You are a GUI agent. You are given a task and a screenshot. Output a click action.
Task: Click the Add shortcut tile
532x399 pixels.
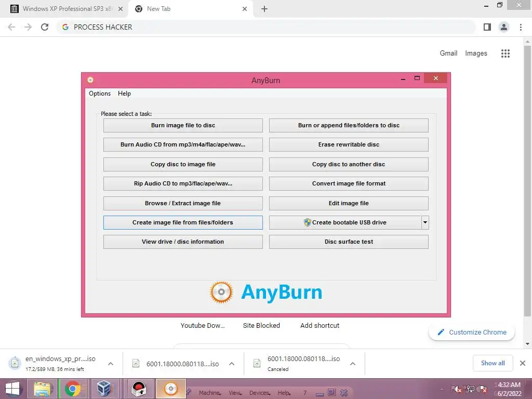click(320, 326)
